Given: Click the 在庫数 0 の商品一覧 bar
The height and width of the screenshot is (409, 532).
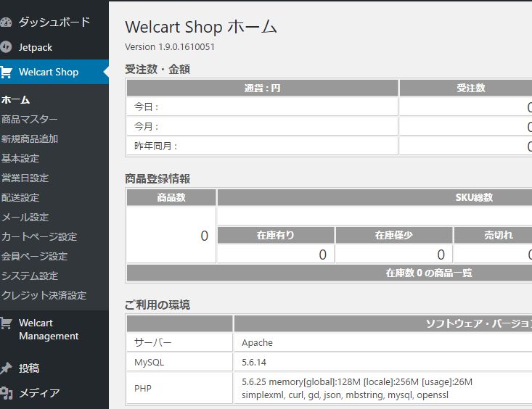Looking at the screenshot, I should pos(429,273).
